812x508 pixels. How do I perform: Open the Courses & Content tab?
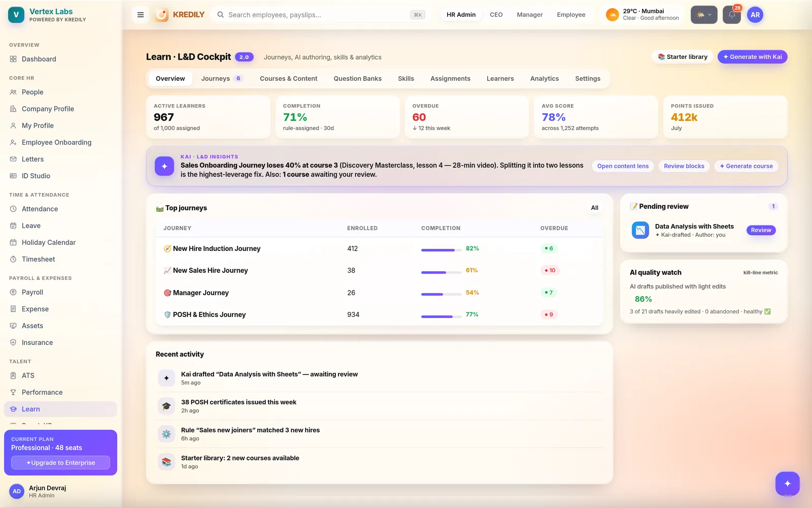point(289,78)
